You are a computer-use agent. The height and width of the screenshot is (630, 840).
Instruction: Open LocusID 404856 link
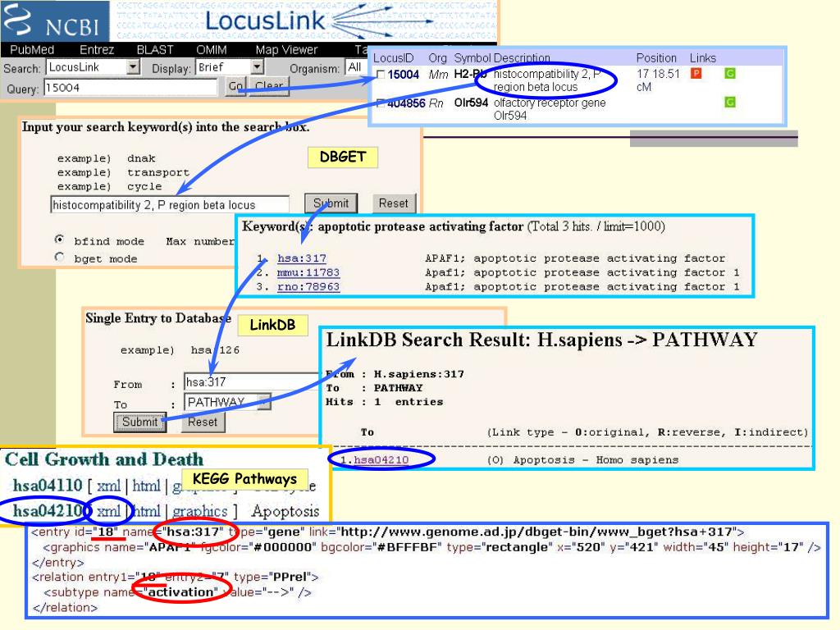[x=406, y=103]
